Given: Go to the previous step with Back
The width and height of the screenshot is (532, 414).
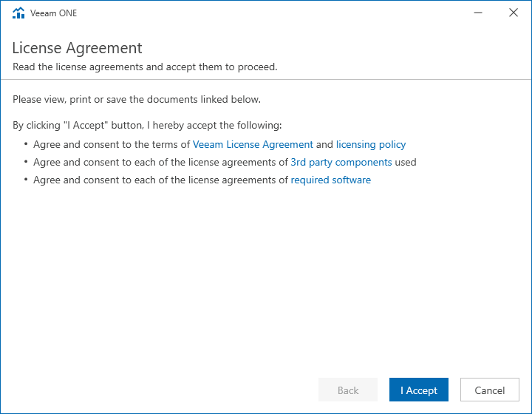Looking at the screenshot, I should click(x=348, y=390).
